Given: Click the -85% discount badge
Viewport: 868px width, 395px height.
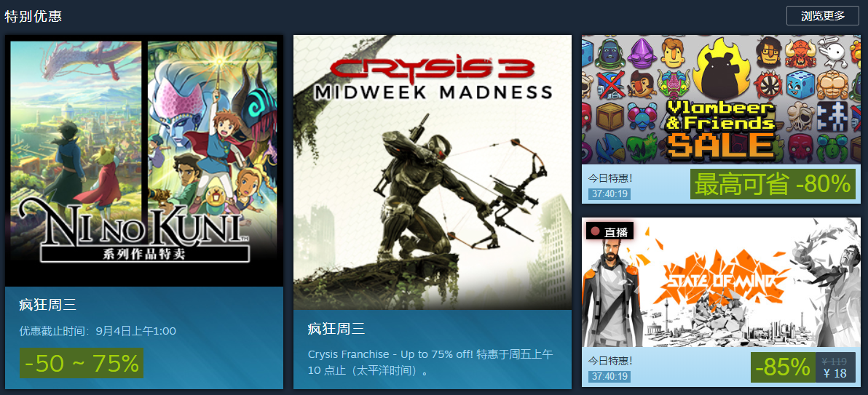Looking at the screenshot, I should (783, 367).
